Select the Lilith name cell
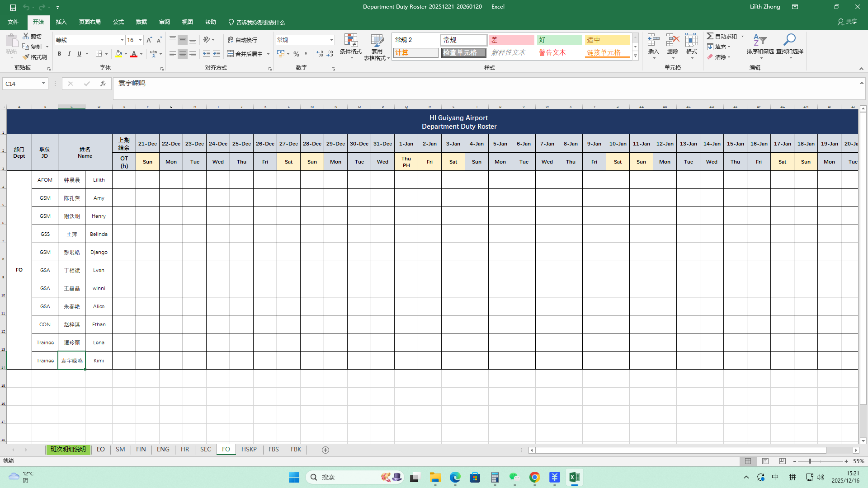The height and width of the screenshot is (488, 868). (99, 180)
